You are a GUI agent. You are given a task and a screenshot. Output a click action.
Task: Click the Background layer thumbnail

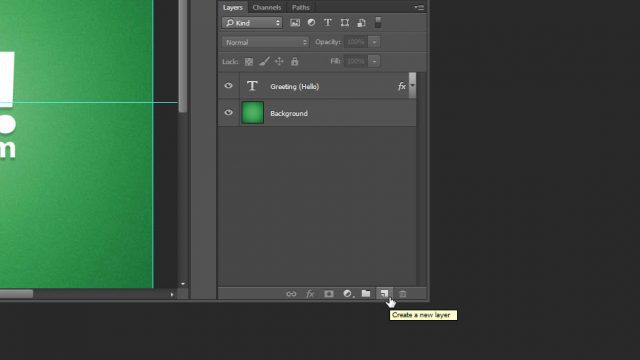[253, 113]
